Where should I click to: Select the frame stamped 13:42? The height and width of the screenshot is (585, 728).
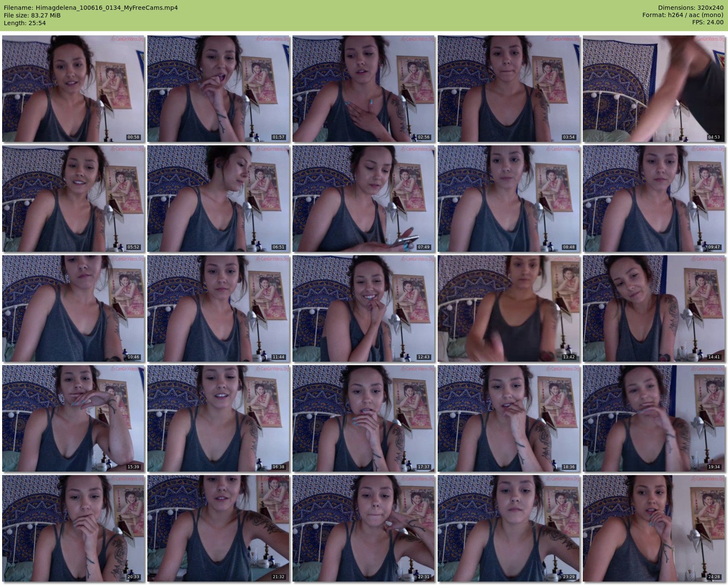pyautogui.click(x=509, y=308)
